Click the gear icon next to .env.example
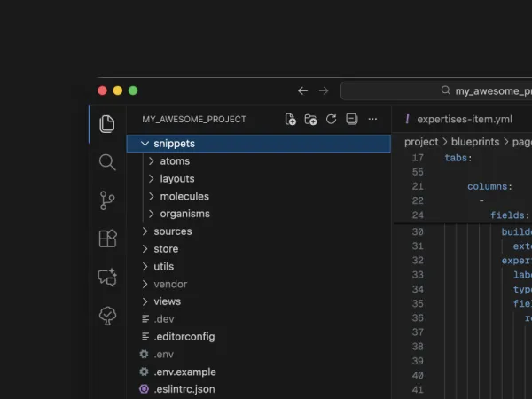This screenshot has height=399, width=532. click(144, 372)
